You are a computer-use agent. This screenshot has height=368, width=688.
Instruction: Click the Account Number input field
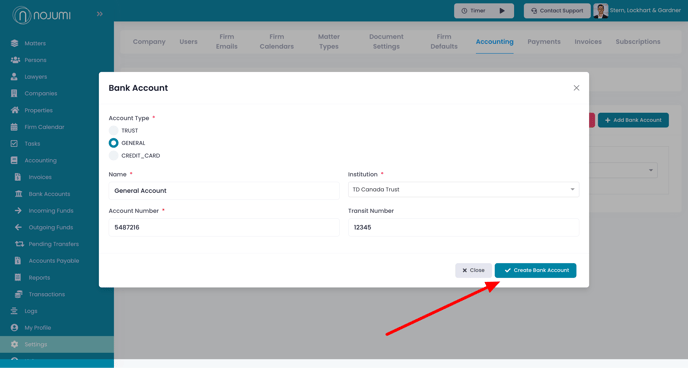tap(224, 227)
